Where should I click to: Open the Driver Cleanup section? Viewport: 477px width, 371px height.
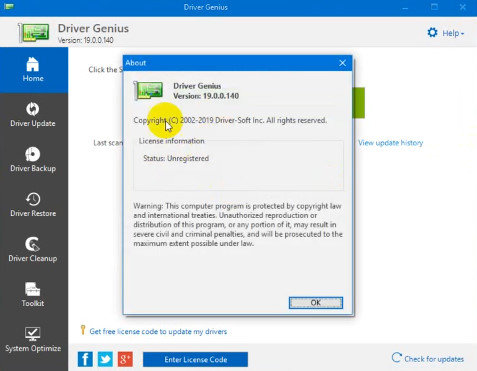coord(33,250)
